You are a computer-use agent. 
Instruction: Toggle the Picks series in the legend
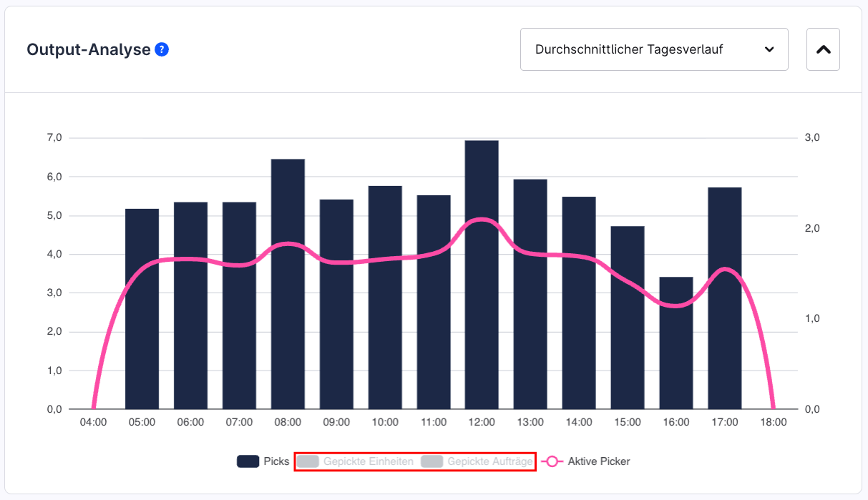click(x=262, y=461)
